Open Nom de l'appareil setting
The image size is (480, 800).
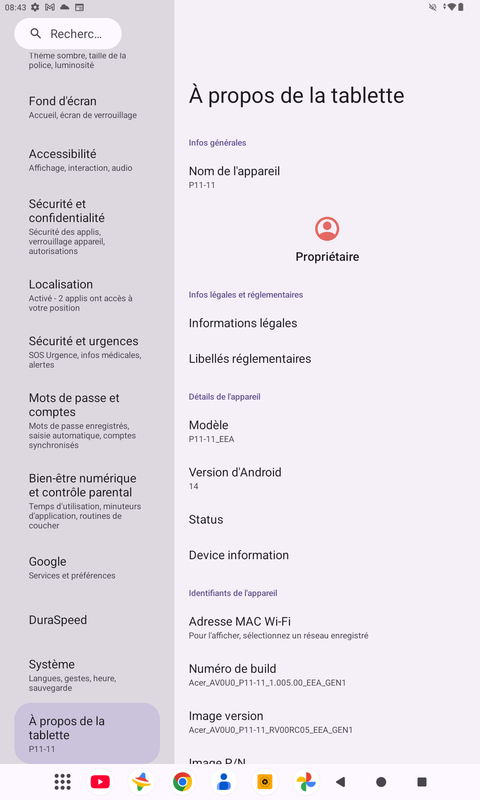pos(327,177)
